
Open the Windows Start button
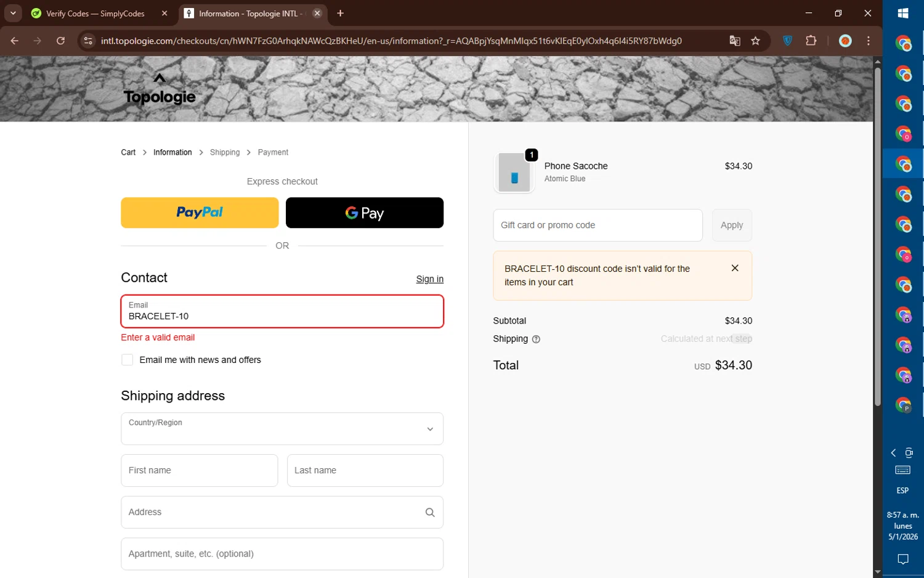click(903, 13)
